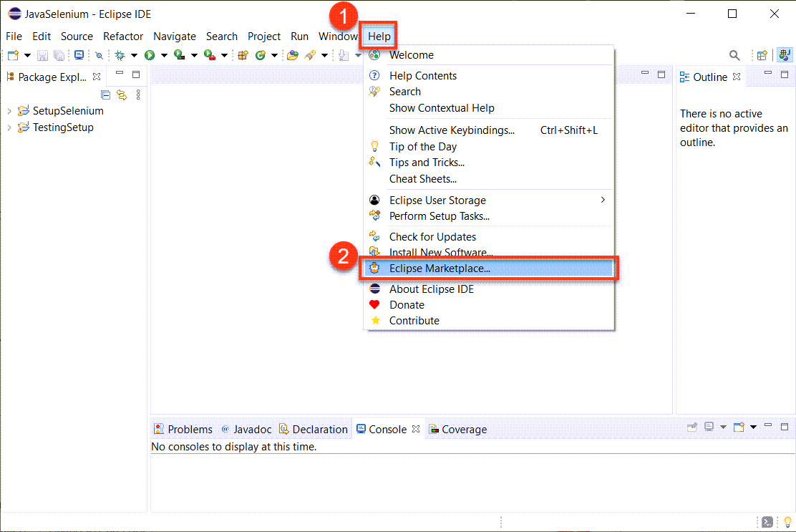Choose Perform Setup Tasks
The width and height of the screenshot is (796, 532).
[490, 216]
